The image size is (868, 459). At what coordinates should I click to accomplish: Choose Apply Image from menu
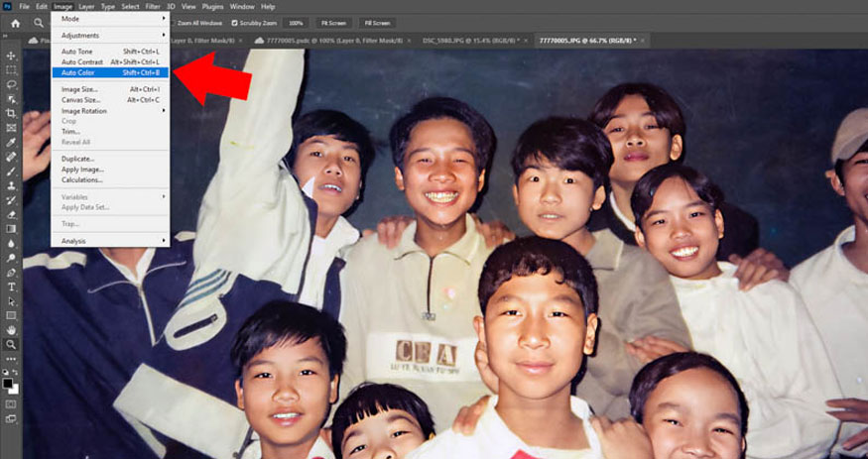pyautogui.click(x=111, y=170)
